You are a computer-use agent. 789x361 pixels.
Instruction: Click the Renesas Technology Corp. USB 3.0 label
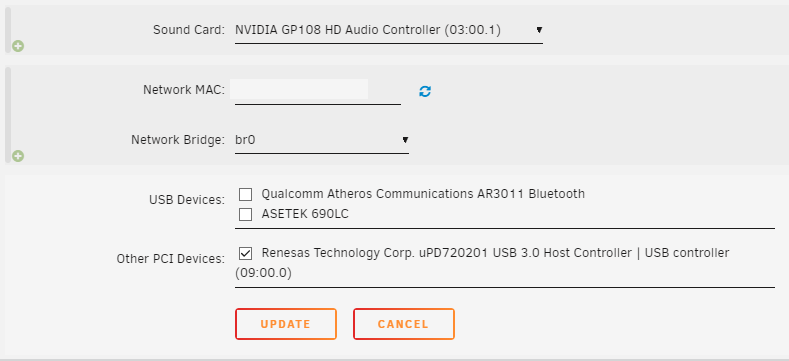pyautogui.click(x=482, y=263)
